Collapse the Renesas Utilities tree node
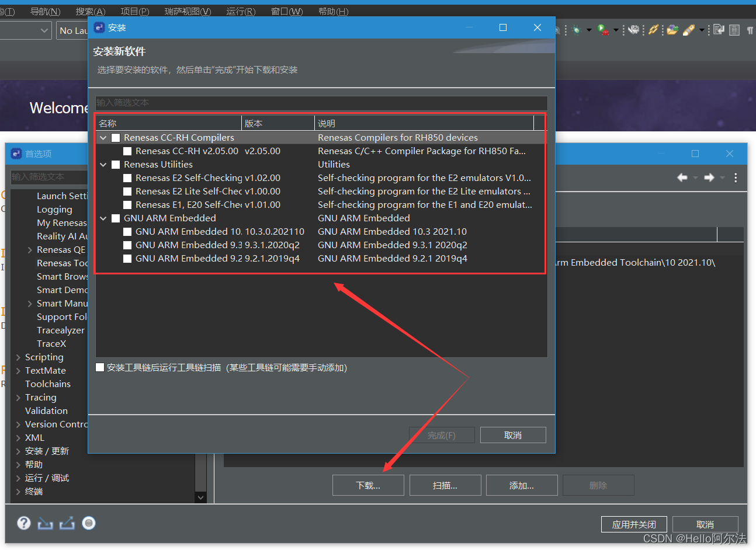Image resolution: width=756 pixels, height=550 pixels. click(x=103, y=164)
